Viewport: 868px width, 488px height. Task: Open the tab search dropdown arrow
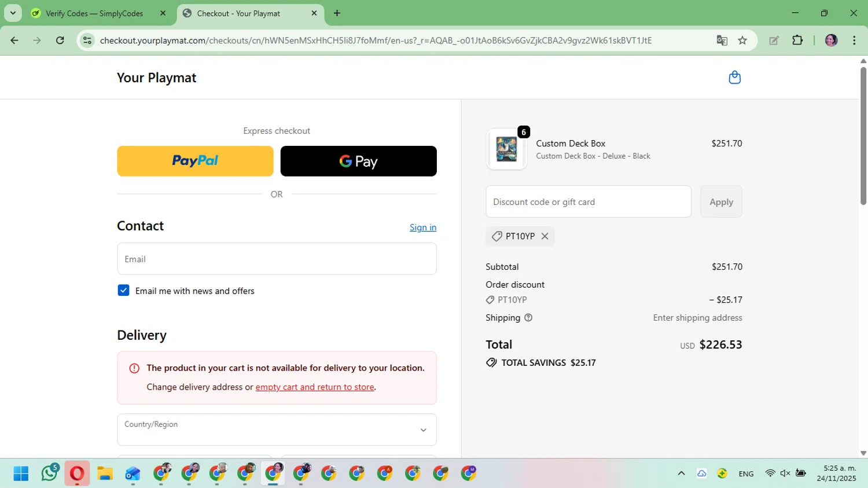[13, 13]
